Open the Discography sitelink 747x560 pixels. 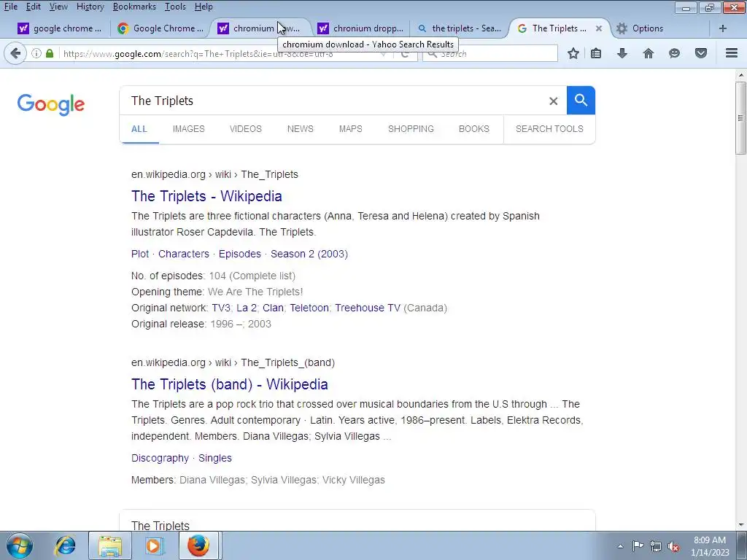(x=160, y=458)
